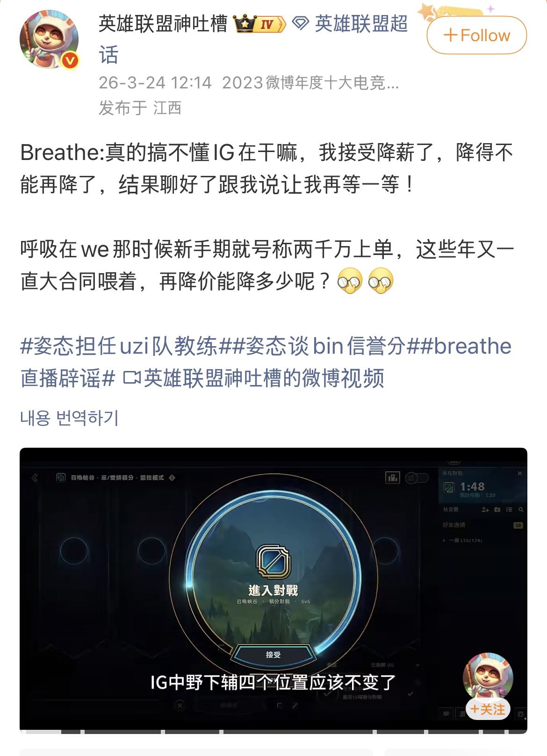This screenshot has width=547, height=756.
Task: Seek on the video progress bar
Action: 273,732
